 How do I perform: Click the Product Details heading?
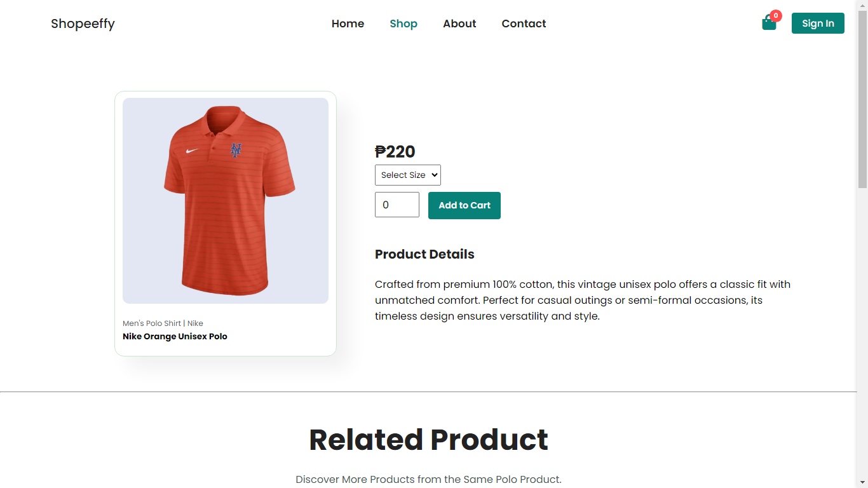[x=424, y=254]
